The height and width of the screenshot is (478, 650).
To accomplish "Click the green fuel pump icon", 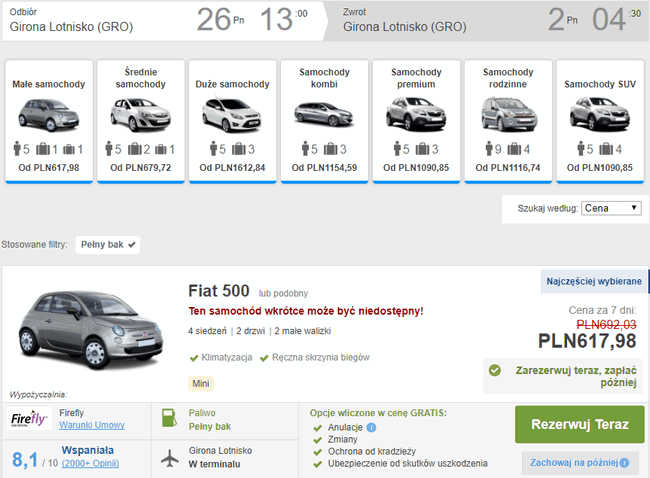I will (169, 418).
